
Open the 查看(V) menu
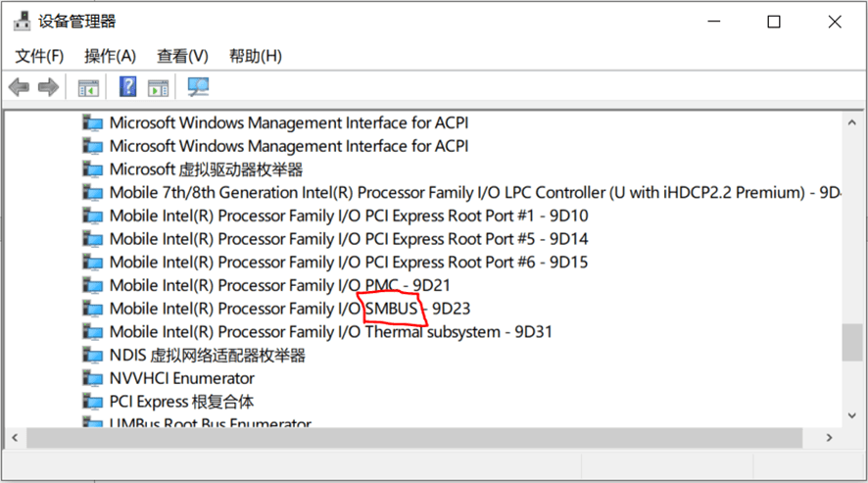(x=182, y=56)
